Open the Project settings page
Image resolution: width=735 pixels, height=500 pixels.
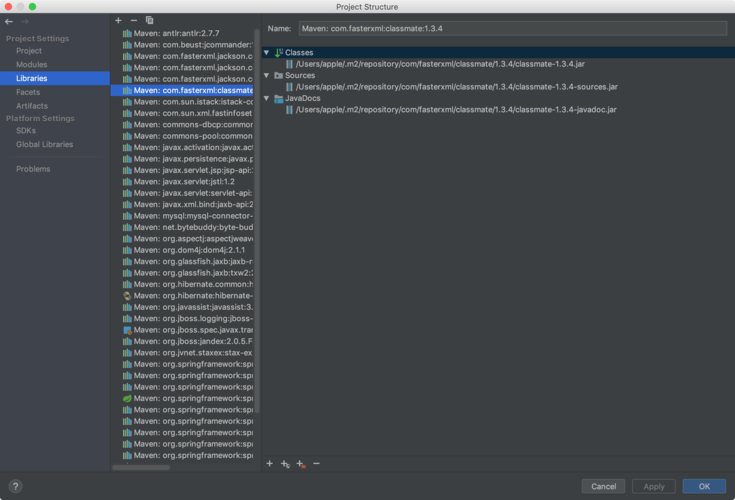click(x=29, y=51)
